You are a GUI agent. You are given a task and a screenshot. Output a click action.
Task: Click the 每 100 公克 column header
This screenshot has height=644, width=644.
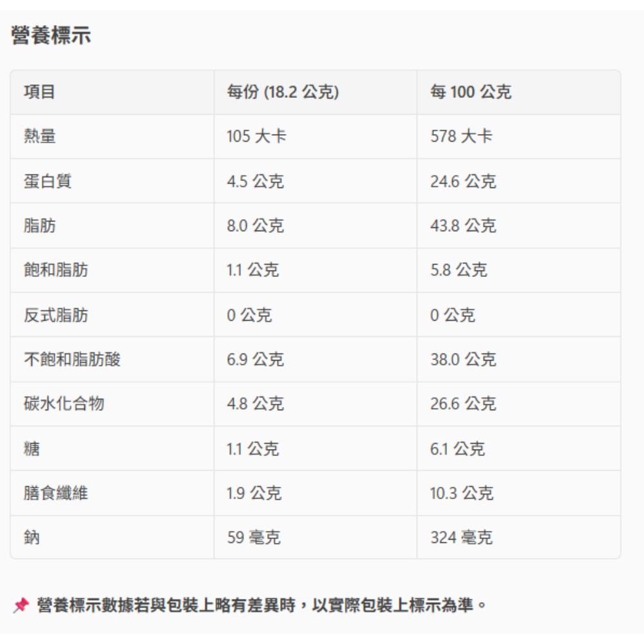(x=470, y=92)
